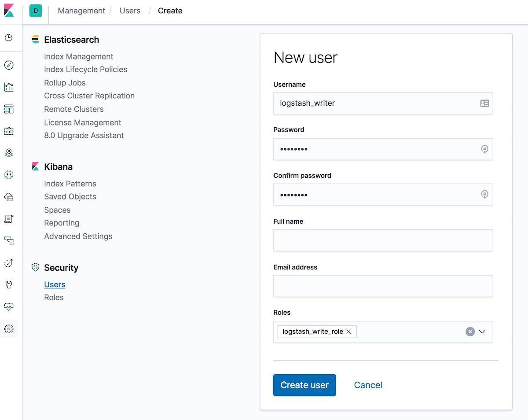
Task: Open Index Patterns
Action: click(x=70, y=184)
